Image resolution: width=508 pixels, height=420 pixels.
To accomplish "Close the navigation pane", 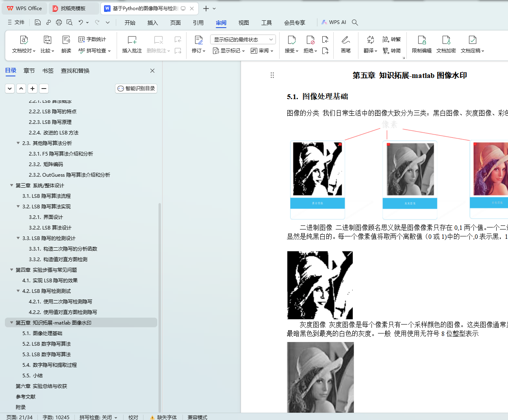I will [x=152, y=71].
